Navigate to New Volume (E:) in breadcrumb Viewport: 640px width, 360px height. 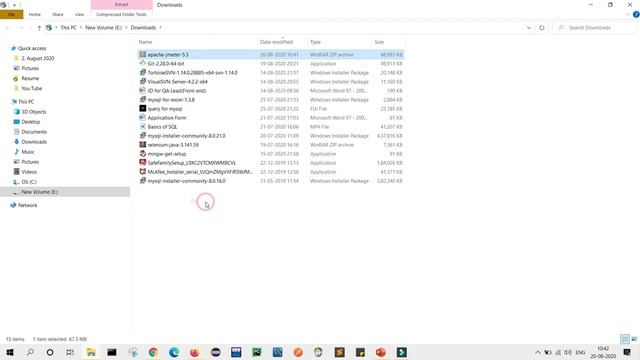click(103, 28)
